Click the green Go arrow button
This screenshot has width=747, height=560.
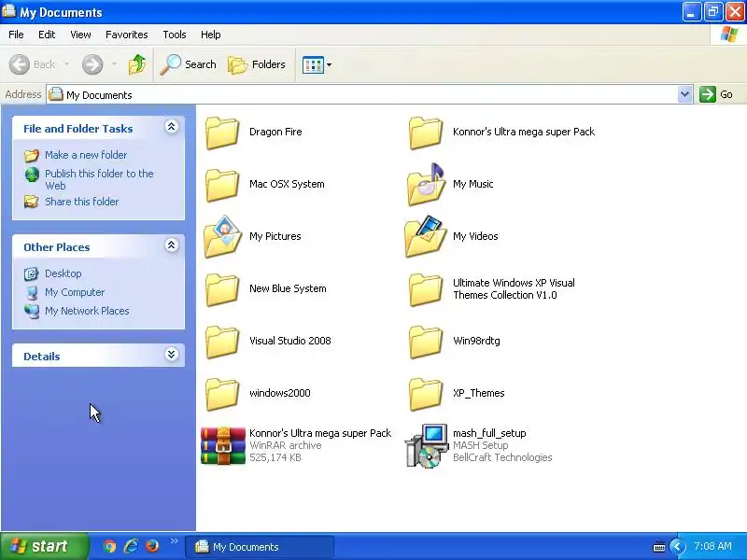pyautogui.click(x=708, y=94)
